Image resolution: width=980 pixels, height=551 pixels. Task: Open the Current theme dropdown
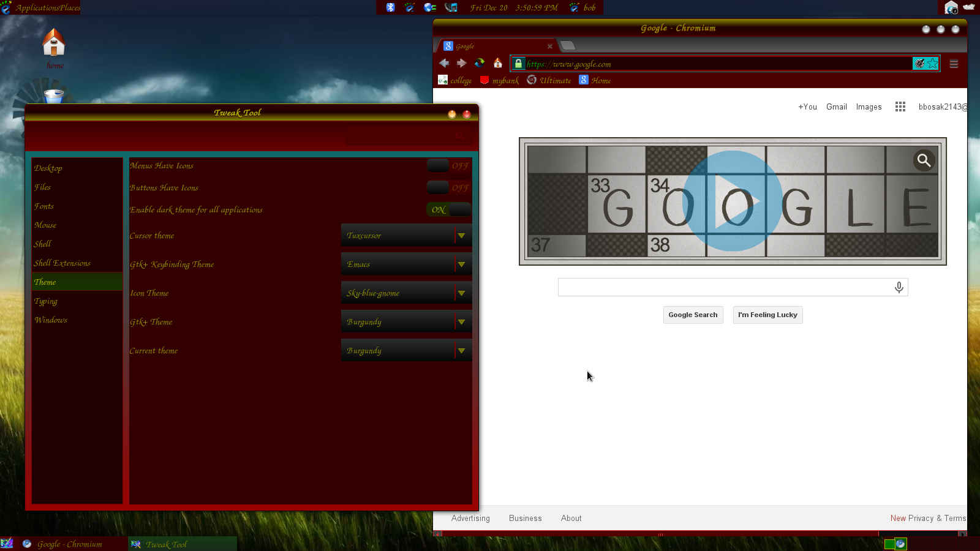coord(406,351)
